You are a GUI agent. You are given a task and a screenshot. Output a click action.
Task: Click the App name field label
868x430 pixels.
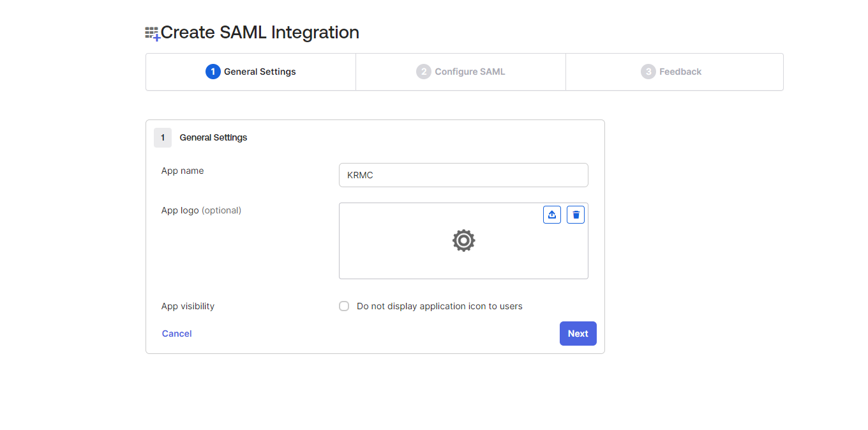click(183, 171)
